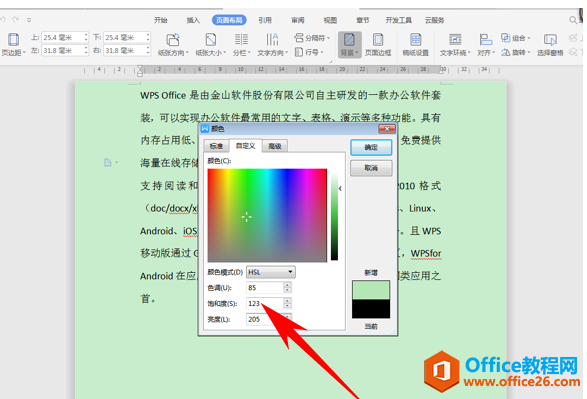
Task: Open the 对齐 align menu
Action: coord(486,44)
